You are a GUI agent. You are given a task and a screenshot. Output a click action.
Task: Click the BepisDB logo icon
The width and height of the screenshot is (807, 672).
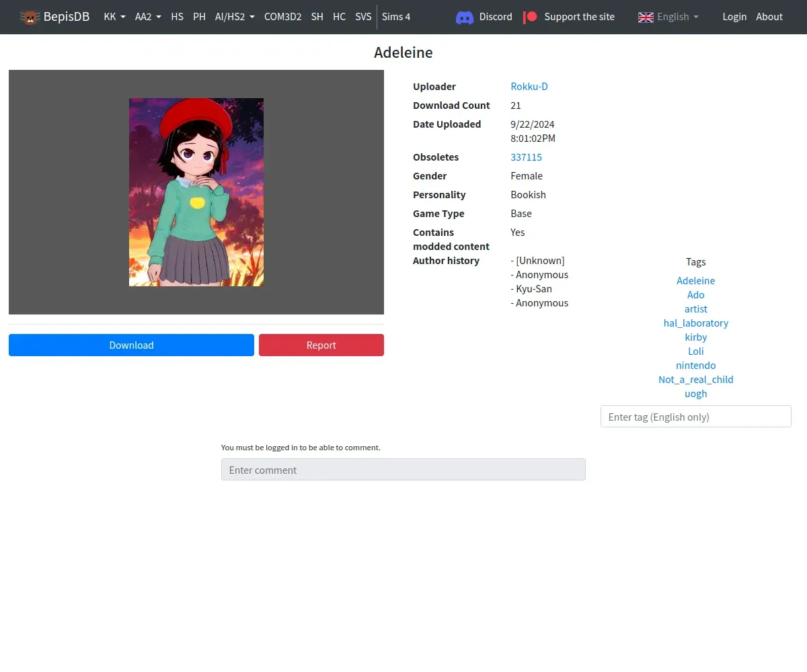coord(30,17)
